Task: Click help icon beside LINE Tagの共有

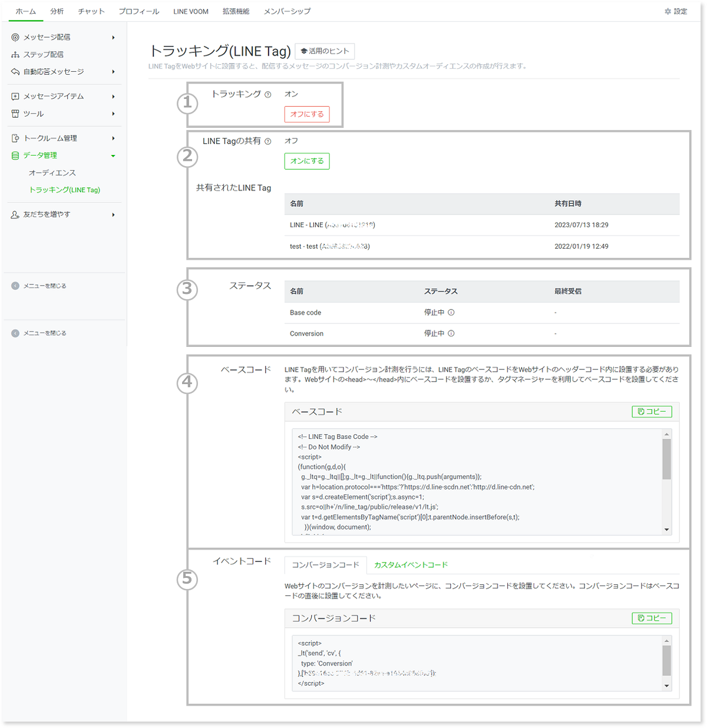Action: pos(268,141)
